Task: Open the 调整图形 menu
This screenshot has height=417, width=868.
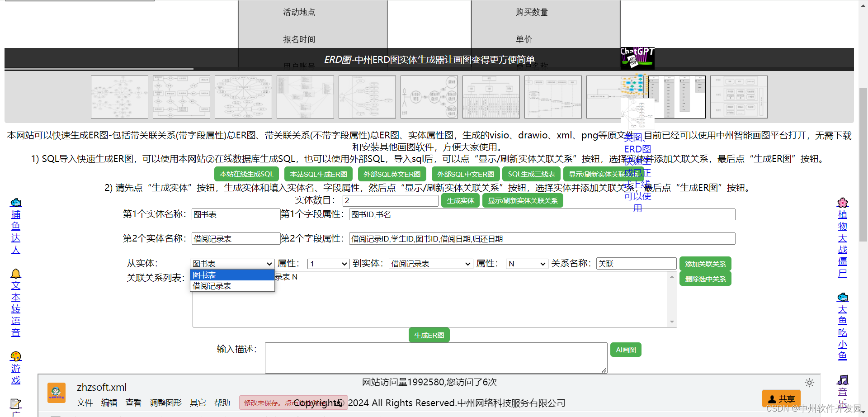Action: 166,403
